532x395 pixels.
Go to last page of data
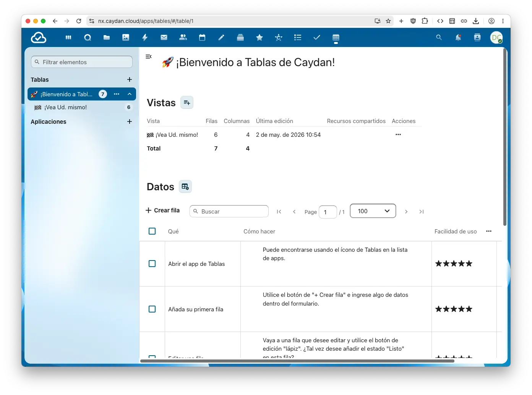pos(422,212)
